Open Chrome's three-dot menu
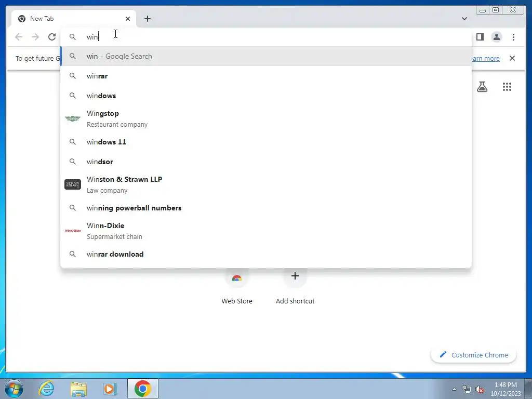Screen dimensions: 532x399 coord(513,37)
